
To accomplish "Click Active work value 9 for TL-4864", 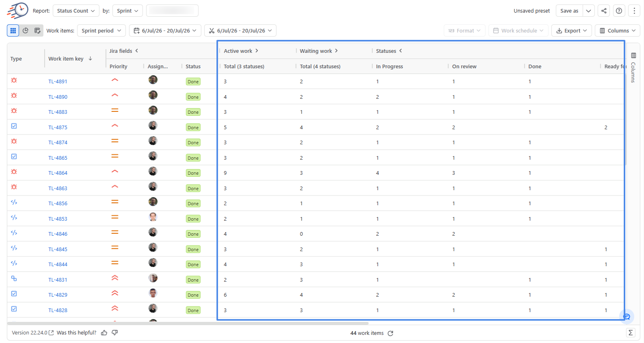I will click(x=225, y=173).
